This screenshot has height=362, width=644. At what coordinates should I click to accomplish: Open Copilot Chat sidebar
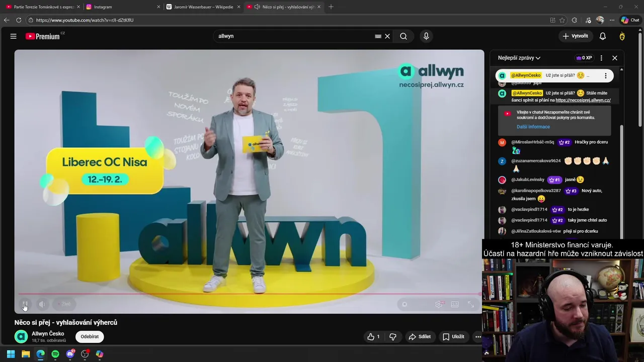point(630,20)
